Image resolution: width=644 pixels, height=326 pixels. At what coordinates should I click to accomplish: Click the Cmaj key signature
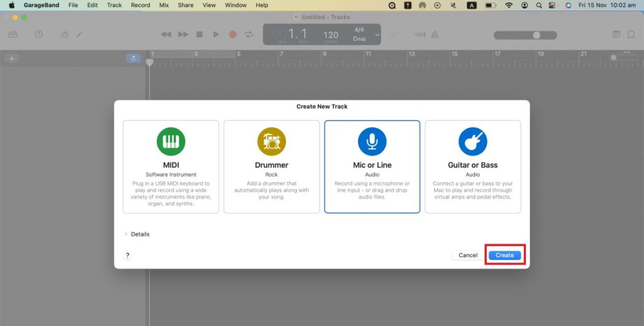(359, 39)
